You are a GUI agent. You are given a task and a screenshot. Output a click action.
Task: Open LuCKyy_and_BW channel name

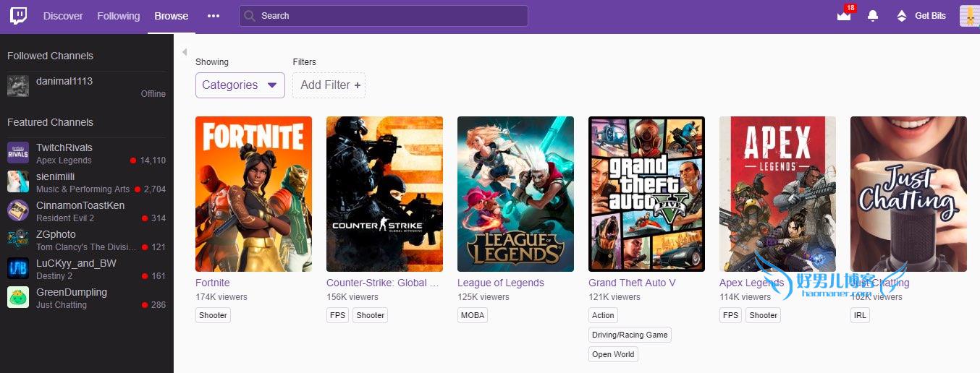click(x=77, y=263)
